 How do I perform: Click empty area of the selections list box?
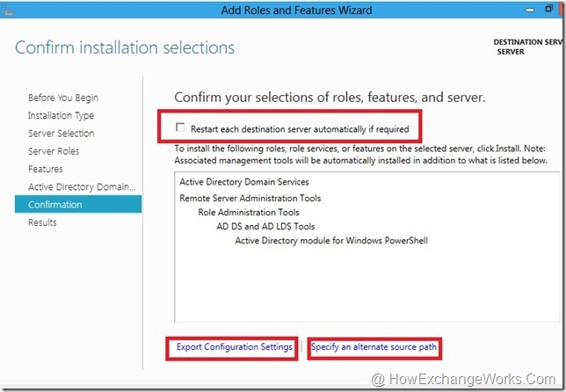(360, 290)
